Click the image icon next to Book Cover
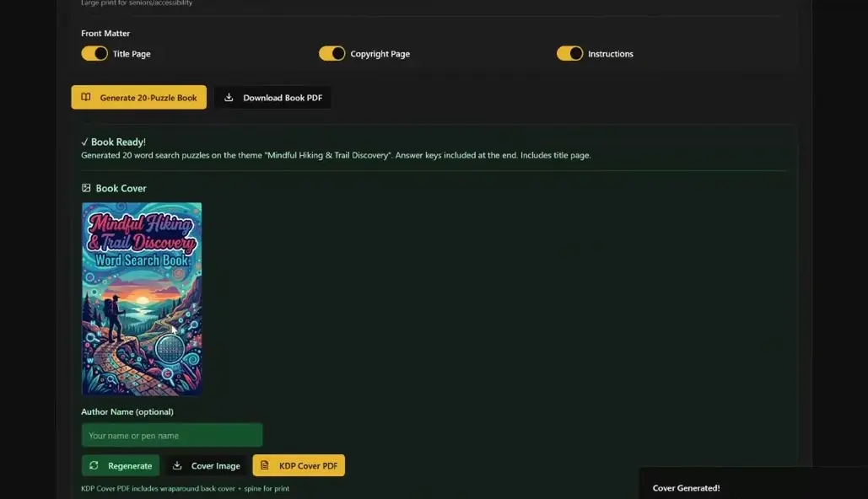The height and width of the screenshot is (499, 868). 86,188
